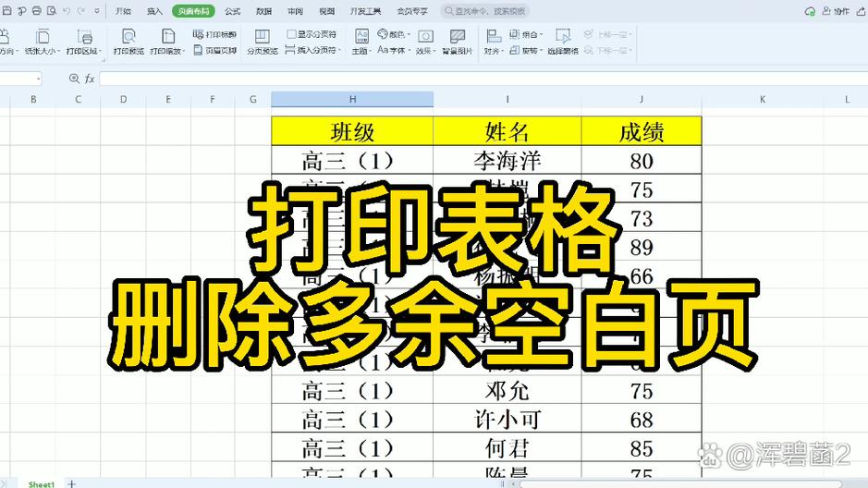The height and width of the screenshot is (488, 868).
Task: Open the 开始 (Home) tab
Action: pos(124,10)
